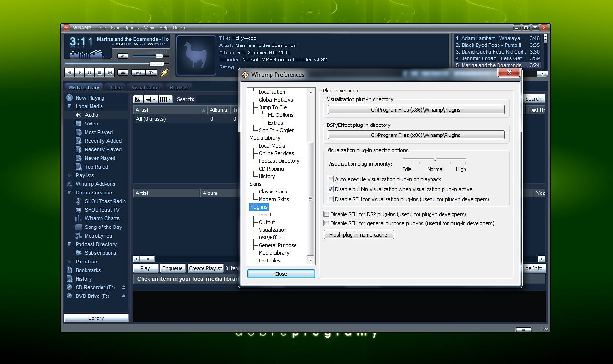Click the Winamp Add-ons icon
This screenshot has width=613, height=364.
coord(69,184)
